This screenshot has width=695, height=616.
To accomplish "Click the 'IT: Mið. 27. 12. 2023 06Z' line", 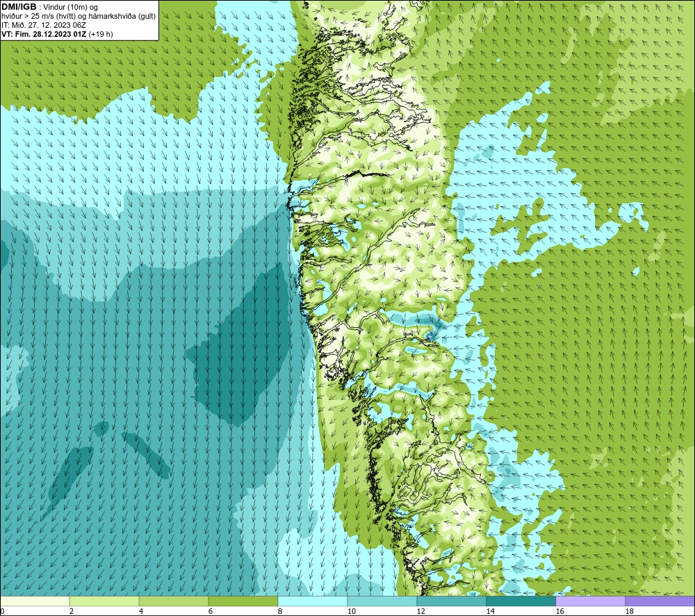I will pyautogui.click(x=44, y=25).
